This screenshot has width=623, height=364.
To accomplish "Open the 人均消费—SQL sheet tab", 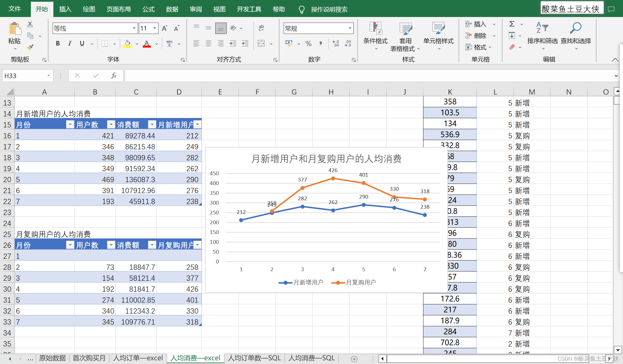I will 311,358.
